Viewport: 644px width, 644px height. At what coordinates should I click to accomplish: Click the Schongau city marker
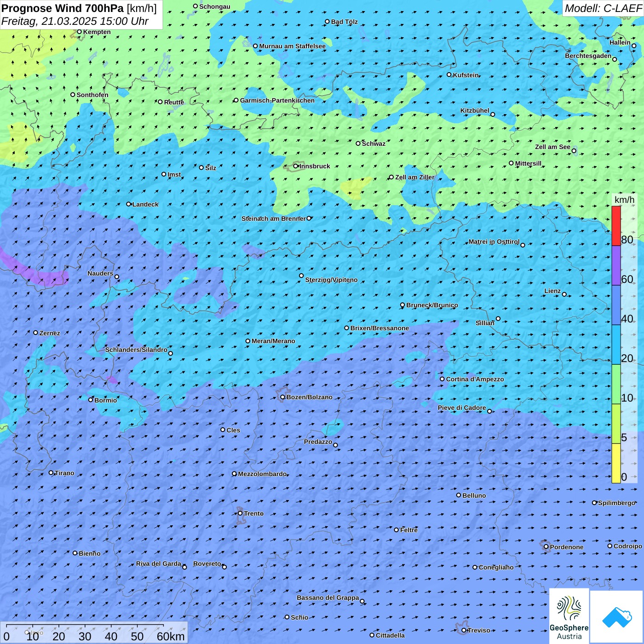click(x=195, y=6)
